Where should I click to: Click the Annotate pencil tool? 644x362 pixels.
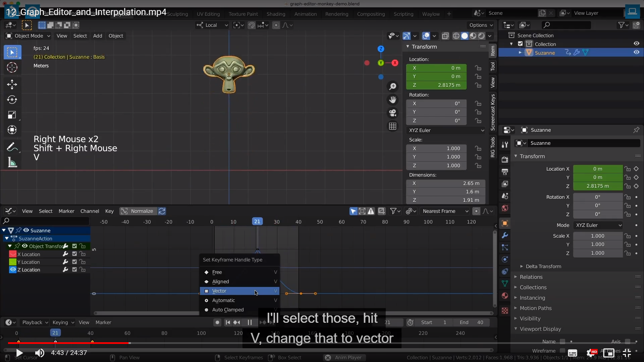tap(12, 147)
